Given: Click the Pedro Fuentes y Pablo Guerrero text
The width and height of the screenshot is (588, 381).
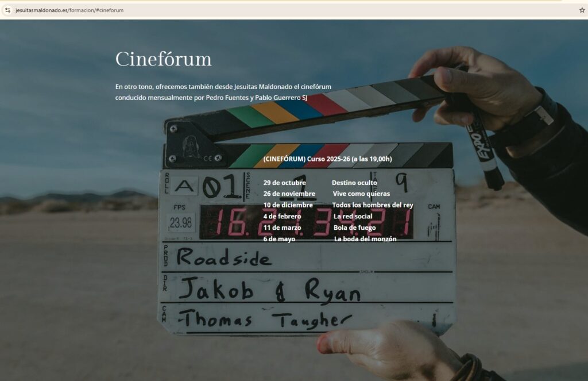Looking at the screenshot, I should pyautogui.click(x=256, y=98).
